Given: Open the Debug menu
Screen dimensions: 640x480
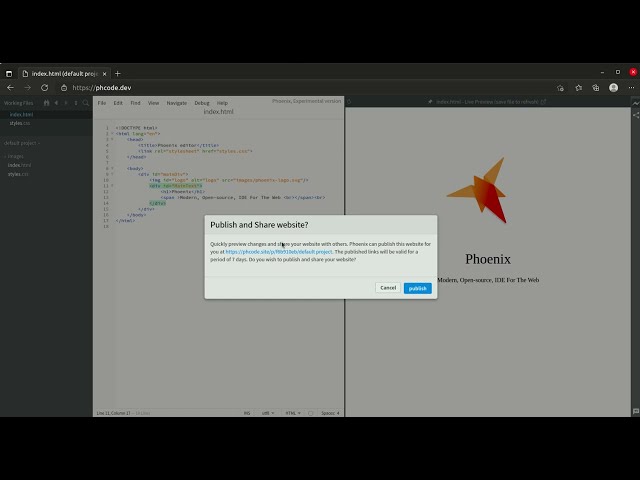Looking at the screenshot, I should [202, 103].
